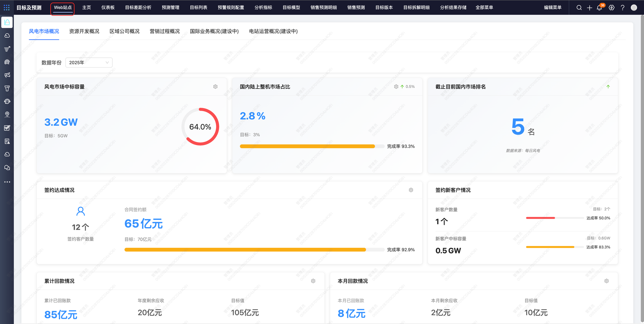The height and width of the screenshot is (324, 644).
Task: Click the plus icon in top bar
Action: [x=589, y=8]
